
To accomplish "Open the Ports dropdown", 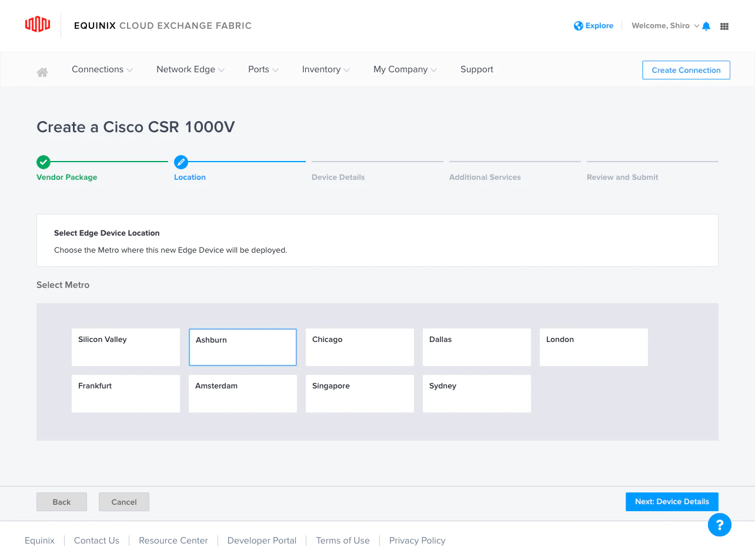I will pyautogui.click(x=263, y=69).
